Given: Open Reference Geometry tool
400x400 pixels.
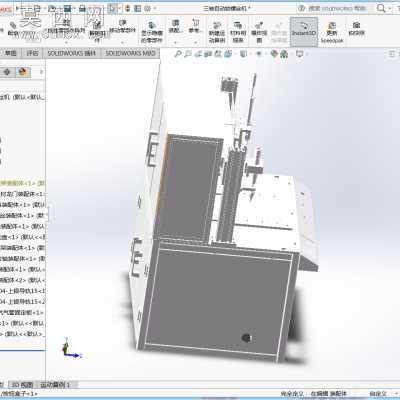Looking at the screenshot, I should pyautogui.click(x=196, y=27).
